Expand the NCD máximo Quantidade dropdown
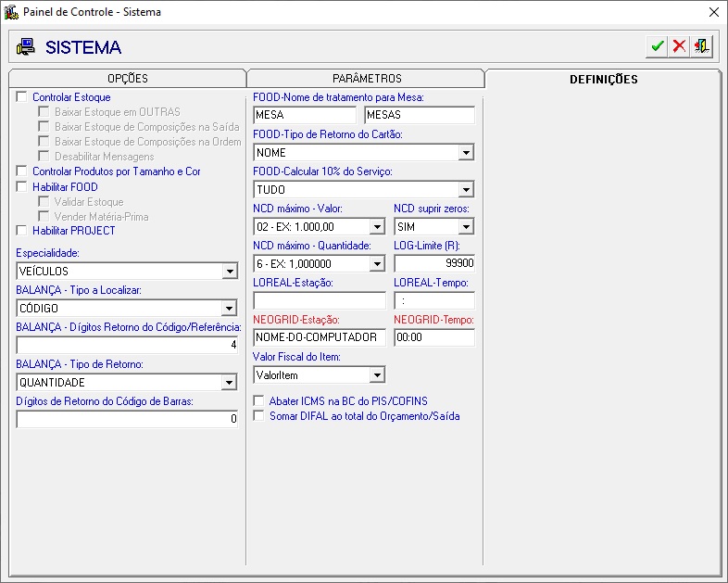This screenshot has height=583, width=728. [x=377, y=264]
